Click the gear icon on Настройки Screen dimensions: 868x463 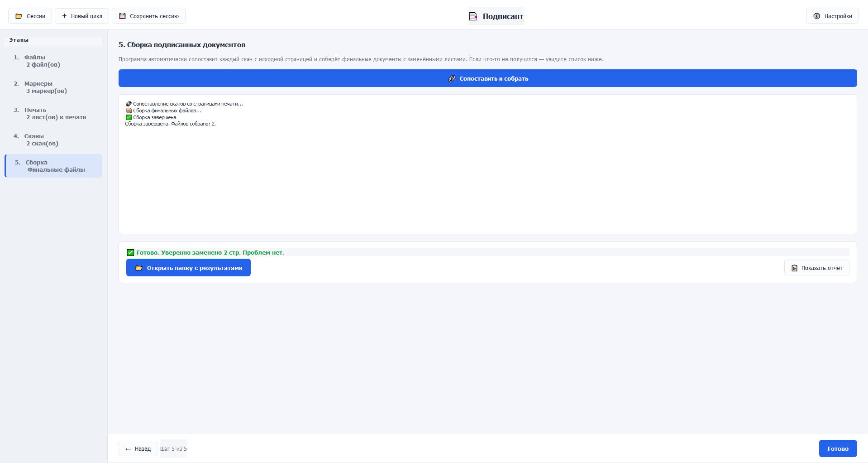(816, 16)
